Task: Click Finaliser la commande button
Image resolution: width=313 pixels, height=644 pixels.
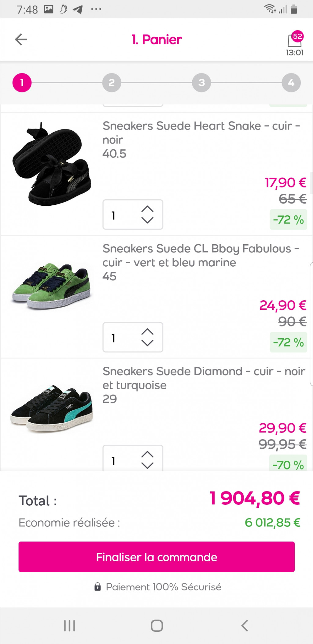Action: point(156,557)
